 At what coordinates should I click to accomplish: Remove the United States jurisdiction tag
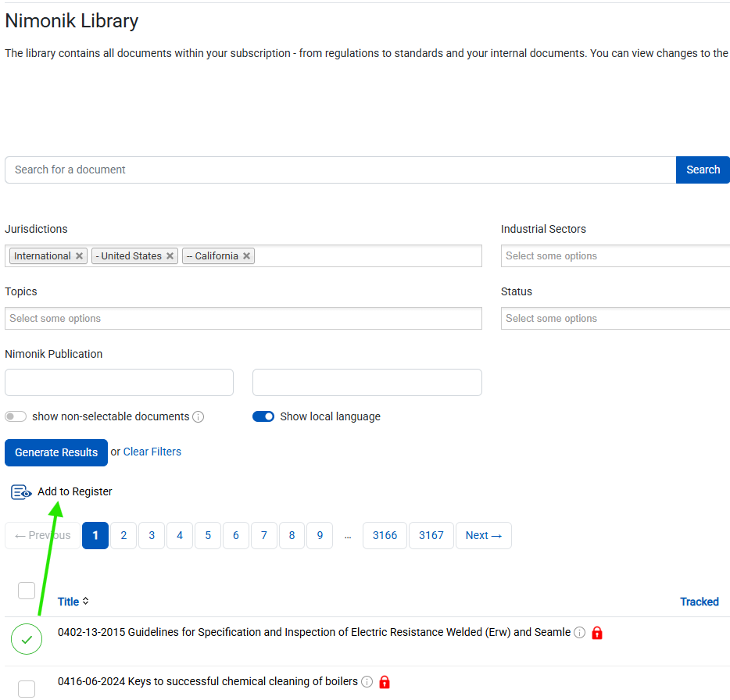click(x=170, y=256)
